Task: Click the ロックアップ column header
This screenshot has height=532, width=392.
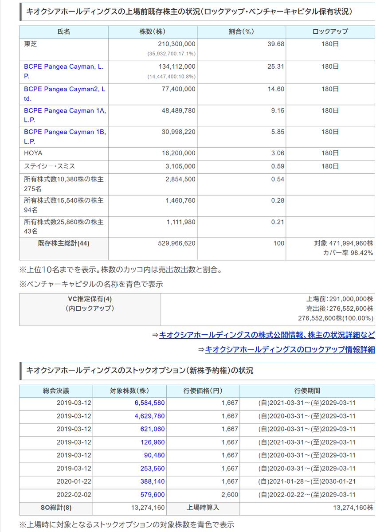Action: [x=330, y=32]
